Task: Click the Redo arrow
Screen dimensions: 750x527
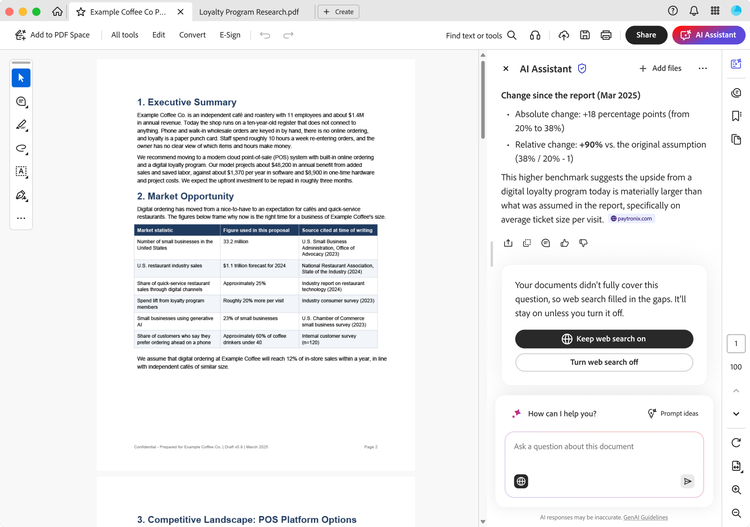Action: tap(288, 35)
